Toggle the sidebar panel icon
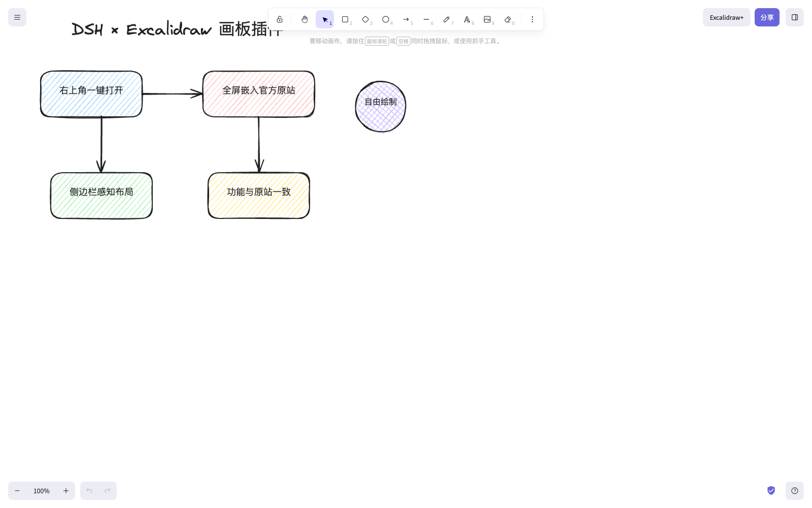Image resolution: width=812 pixels, height=508 pixels. point(794,17)
